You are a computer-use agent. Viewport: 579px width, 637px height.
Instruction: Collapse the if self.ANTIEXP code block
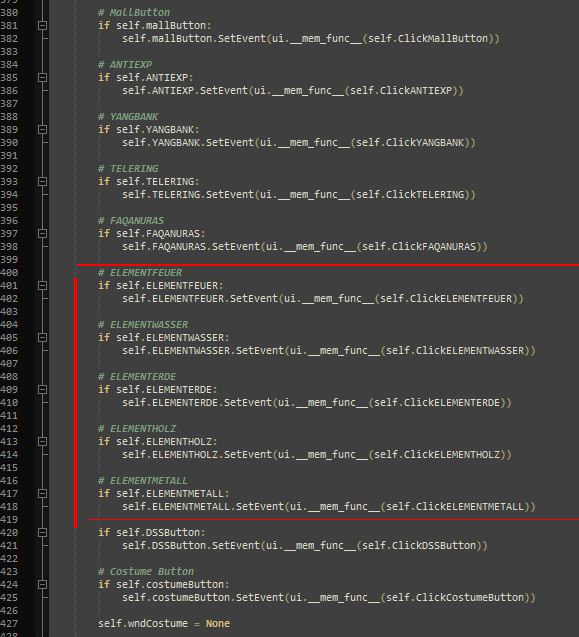click(x=42, y=78)
